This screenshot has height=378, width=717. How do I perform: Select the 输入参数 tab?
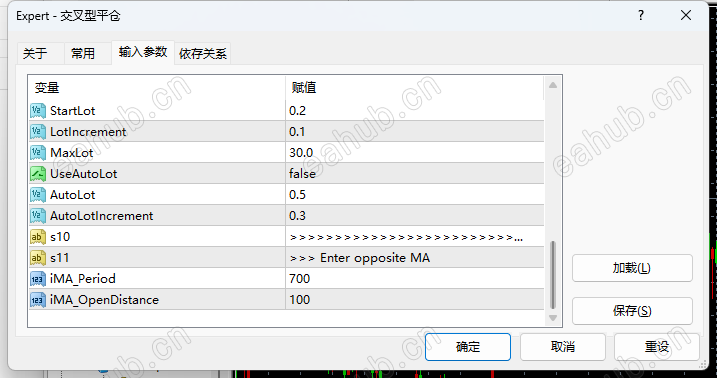(143, 52)
